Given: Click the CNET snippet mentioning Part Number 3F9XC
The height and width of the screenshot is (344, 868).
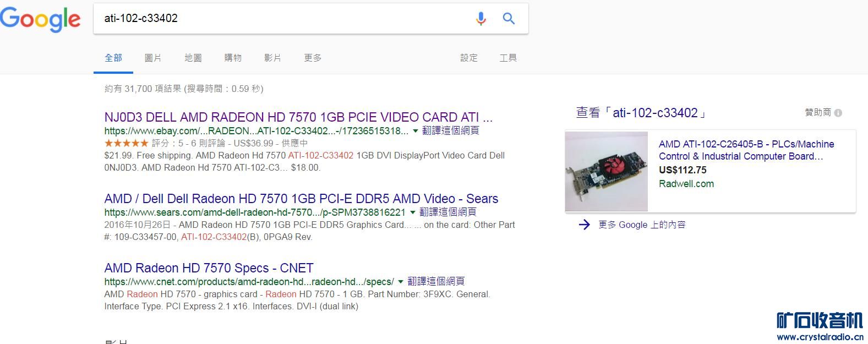Looking at the screenshot, I should tap(297, 300).
